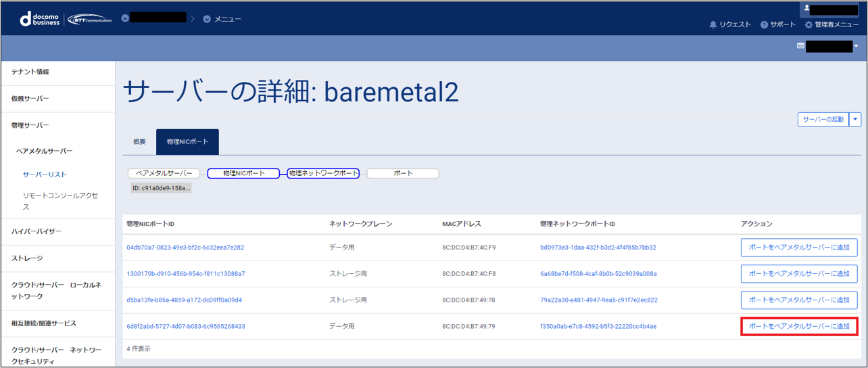Select MAC address 8C:DC:D4:B7:49:79

pyautogui.click(x=468, y=327)
